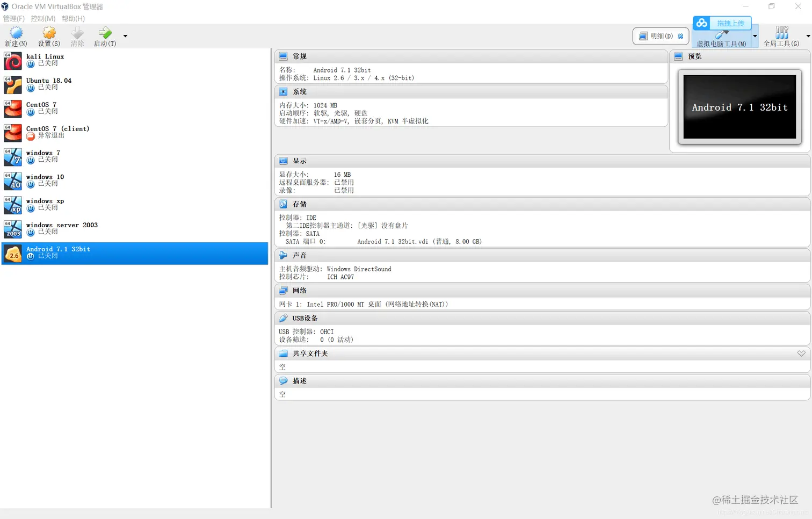Screen dimensions: 812x519
Task: Select the kali Linux virtual machine
Action: point(135,60)
